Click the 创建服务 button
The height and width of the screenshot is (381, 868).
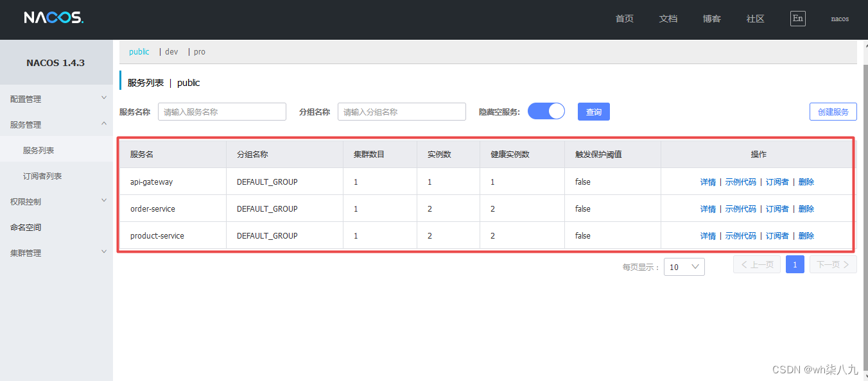[x=833, y=112]
